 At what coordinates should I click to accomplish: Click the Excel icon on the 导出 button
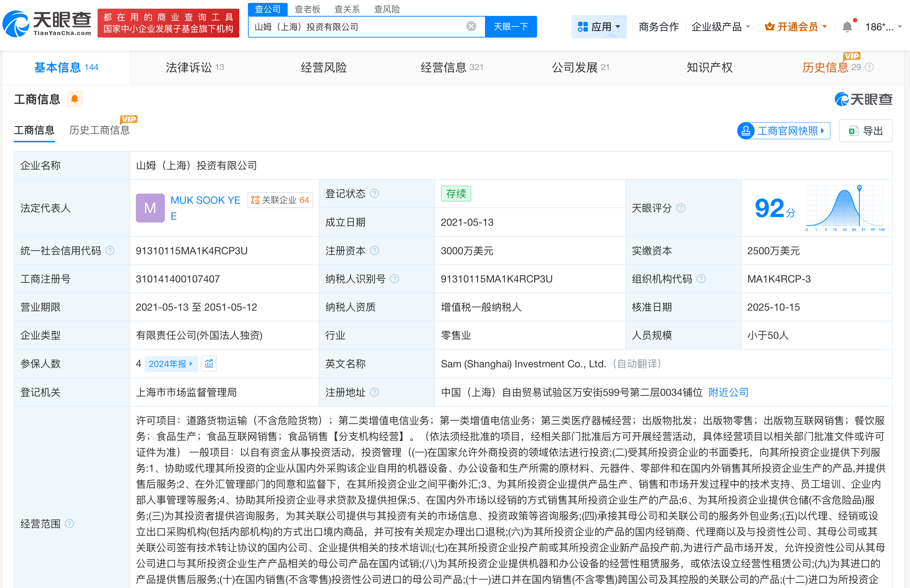pyautogui.click(x=854, y=131)
